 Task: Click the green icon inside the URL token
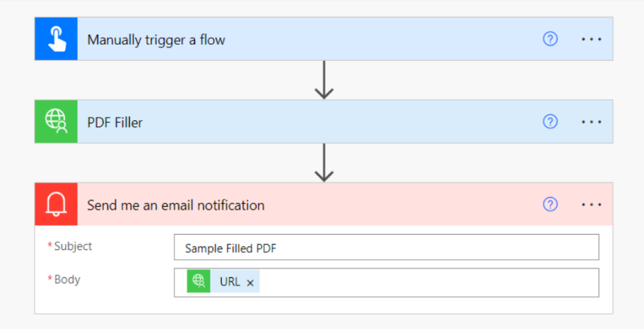pyautogui.click(x=199, y=282)
